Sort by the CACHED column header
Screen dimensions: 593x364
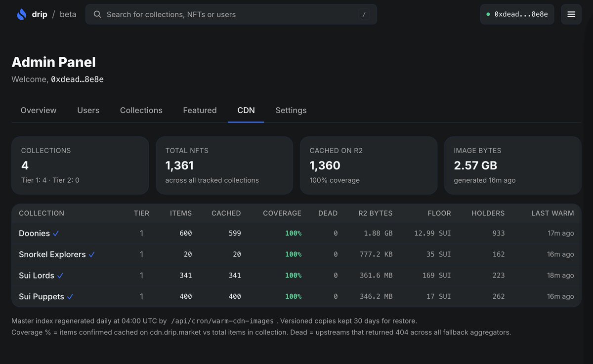[226, 213]
